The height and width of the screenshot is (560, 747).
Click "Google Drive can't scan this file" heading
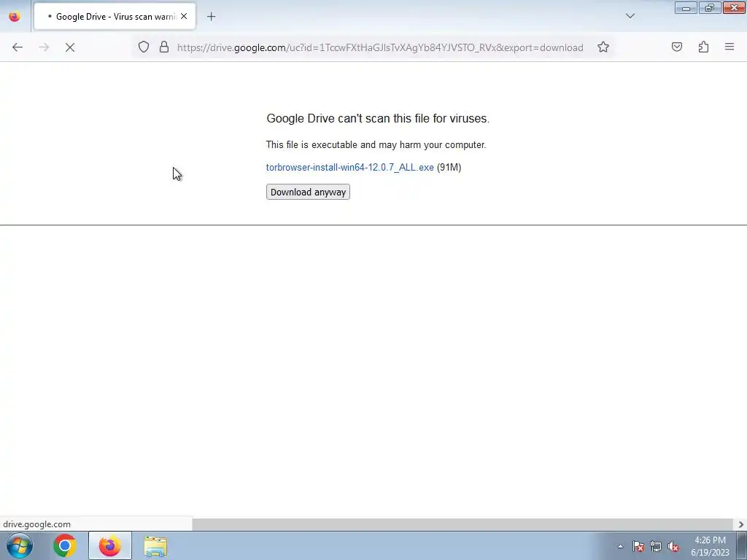[x=378, y=119]
